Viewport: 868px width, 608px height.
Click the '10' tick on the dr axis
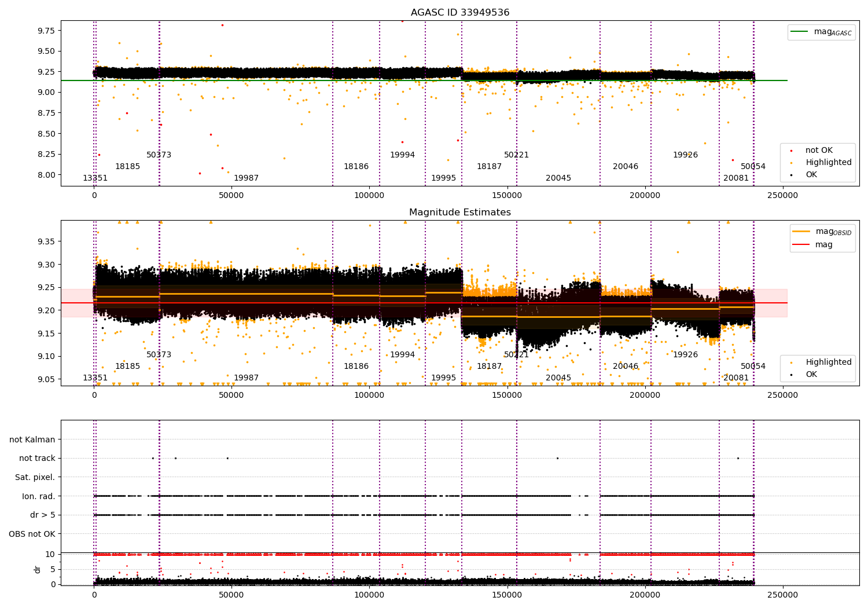coord(50,555)
